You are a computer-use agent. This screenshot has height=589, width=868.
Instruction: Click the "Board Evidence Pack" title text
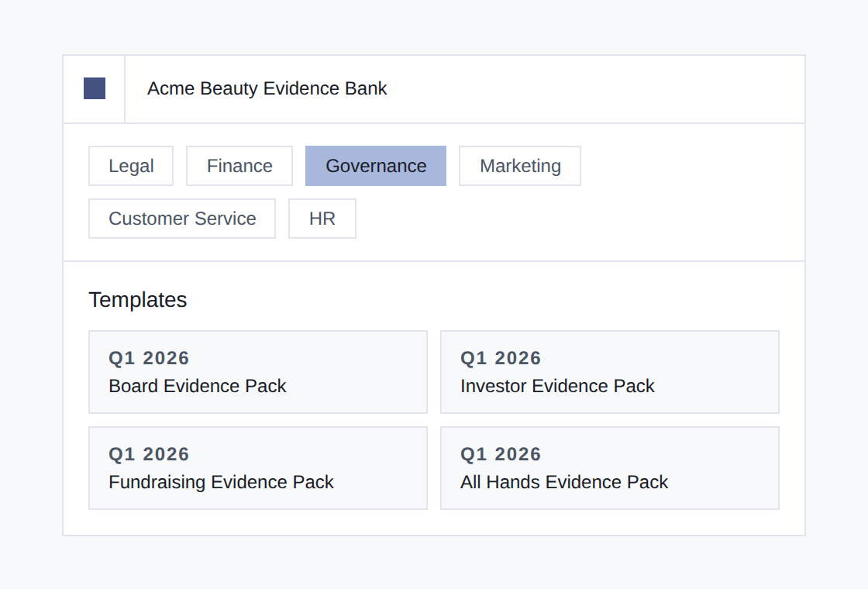(198, 386)
